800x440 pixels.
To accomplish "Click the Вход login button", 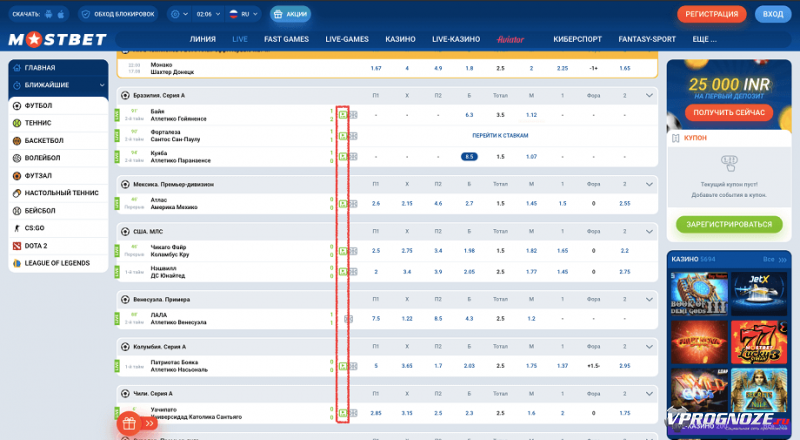I will click(773, 14).
